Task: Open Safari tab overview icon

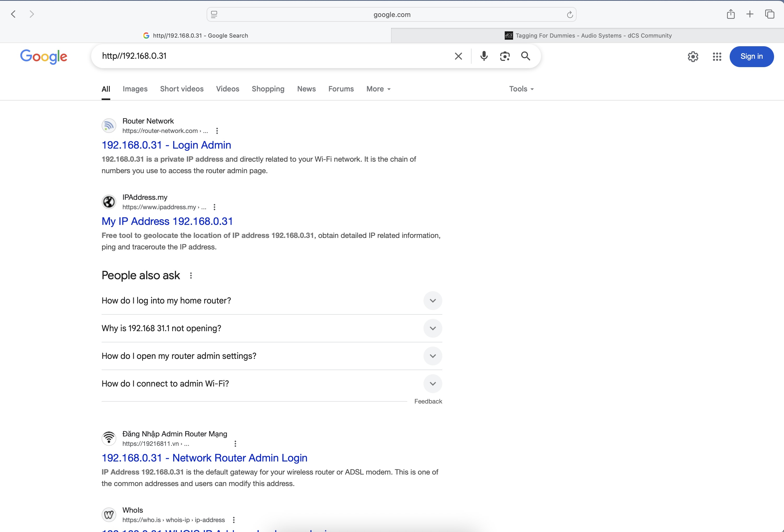Action: pos(769,14)
